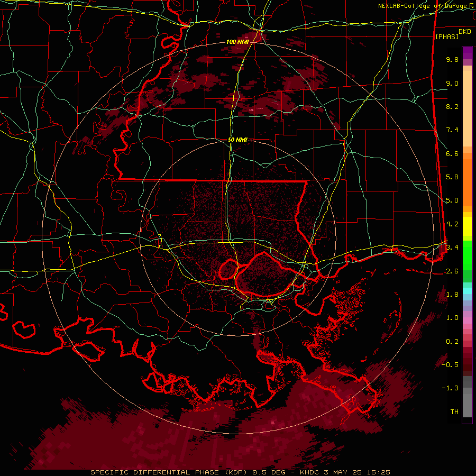Pick the orange segment of the color bar
476x476 pixels.
click(467, 182)
